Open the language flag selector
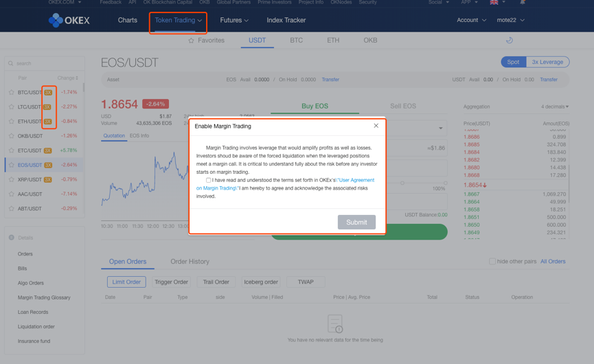The height and width of the screenshot is (364, 594). pos(497,2)
